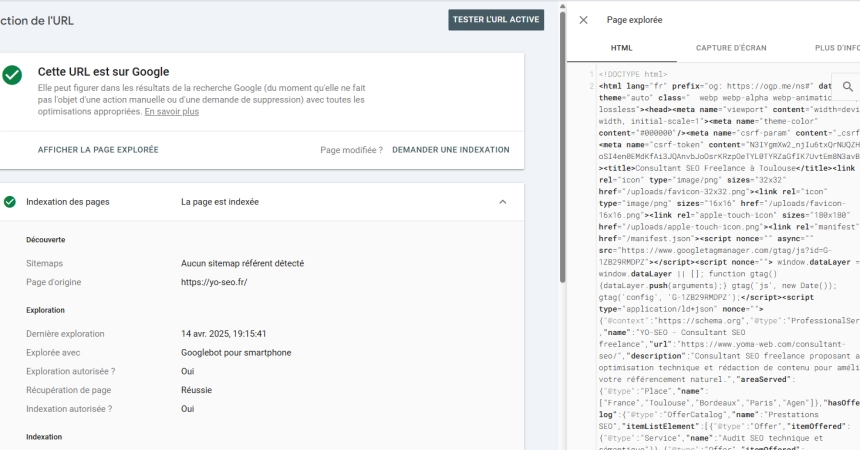Open the PLUS D'INFO tab
The image size is (860, 450).
tap(837, 48)
